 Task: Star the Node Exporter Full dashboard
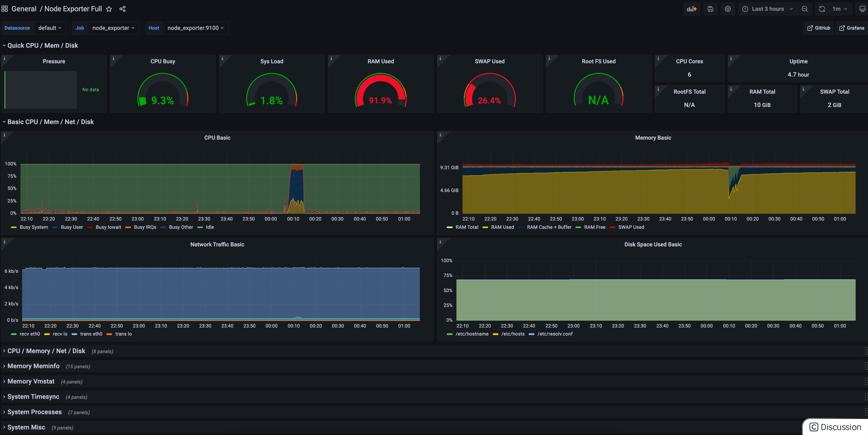[109, 9]
